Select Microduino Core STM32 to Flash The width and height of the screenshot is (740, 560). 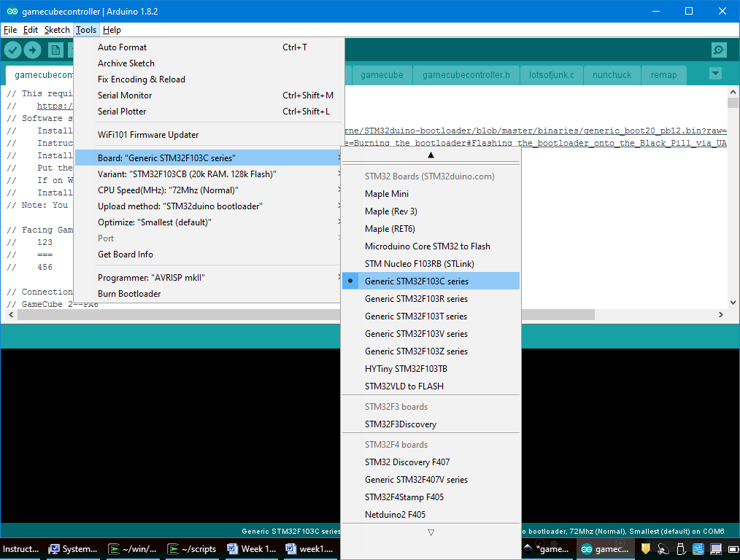(431, 246)
